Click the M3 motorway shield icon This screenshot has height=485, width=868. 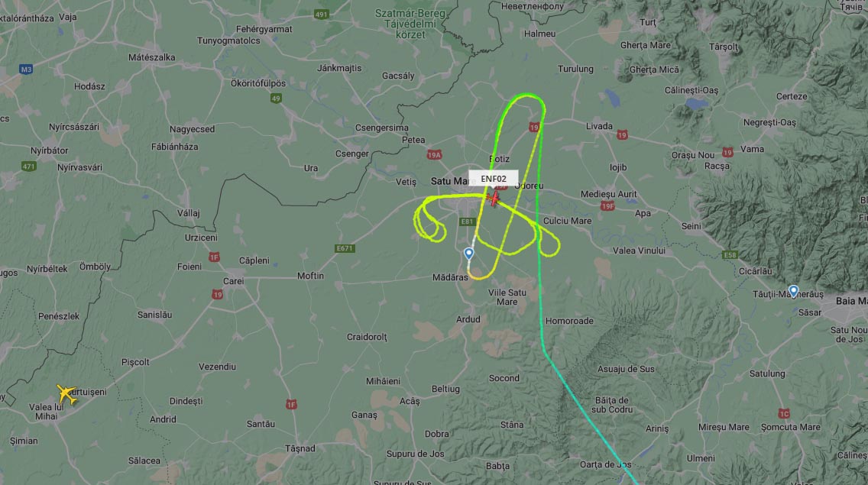point(26,70)
